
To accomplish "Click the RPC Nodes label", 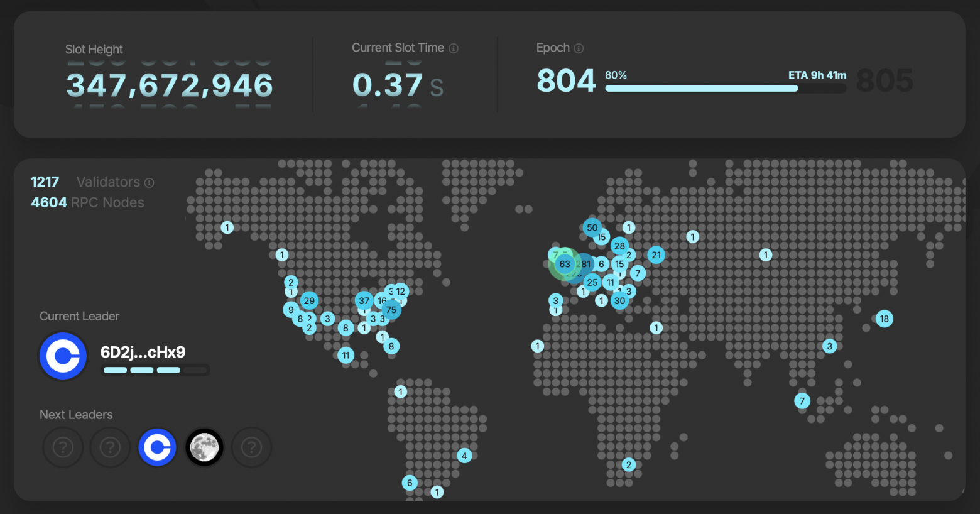I will (108, 202).
